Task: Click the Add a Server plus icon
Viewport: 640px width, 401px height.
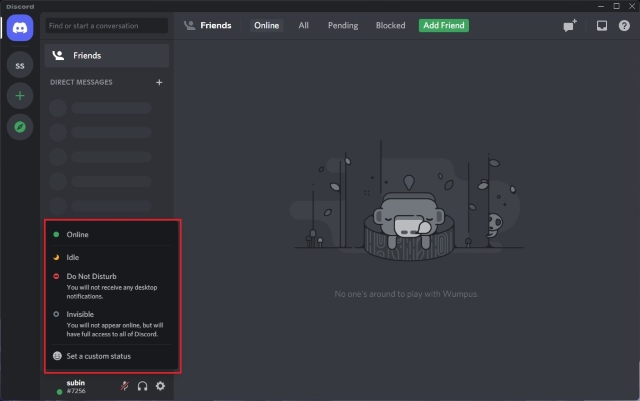Action: pyautogui.click(x=20, y=96)
